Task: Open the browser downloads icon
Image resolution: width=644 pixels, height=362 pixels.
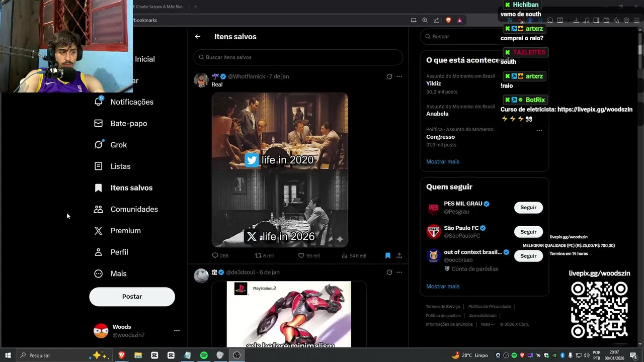Action: coord(576,20)
